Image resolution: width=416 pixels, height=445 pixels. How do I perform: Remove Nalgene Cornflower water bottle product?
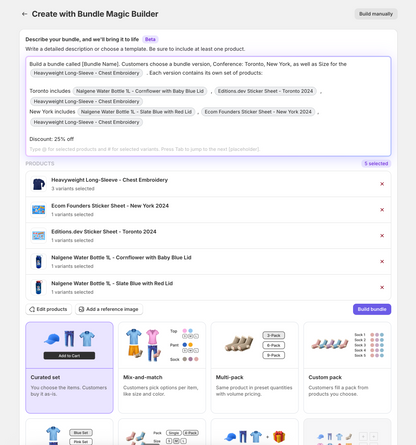click(x=382, y=261)
